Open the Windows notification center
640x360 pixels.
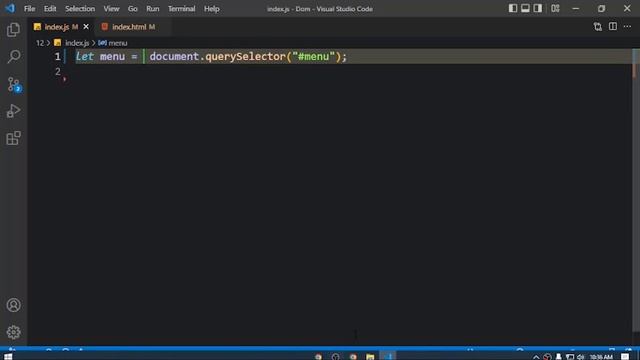[x=625, y=357]
